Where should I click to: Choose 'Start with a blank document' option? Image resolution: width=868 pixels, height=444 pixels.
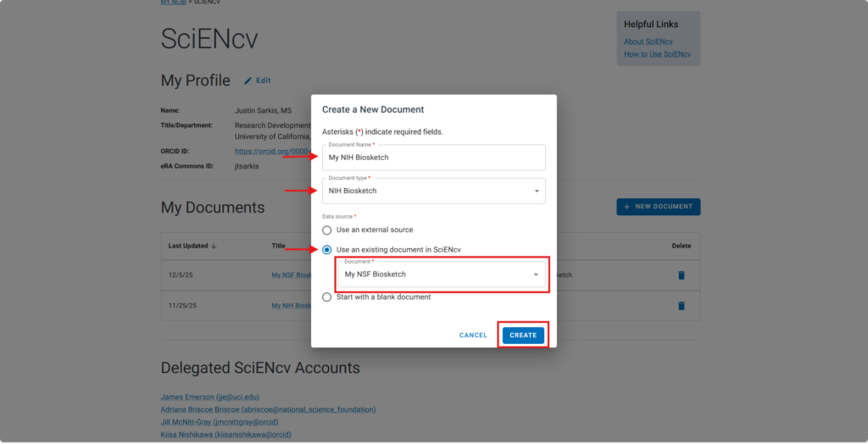coord(327,297)
